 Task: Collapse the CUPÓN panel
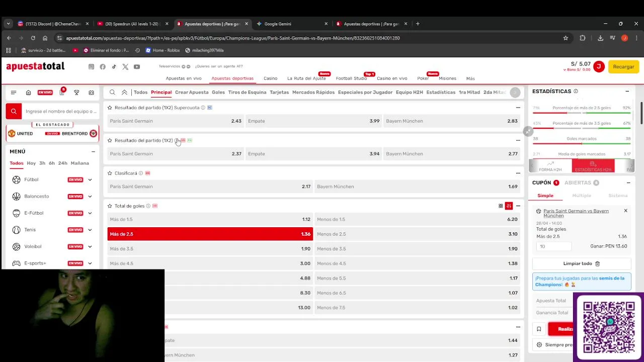628,183
